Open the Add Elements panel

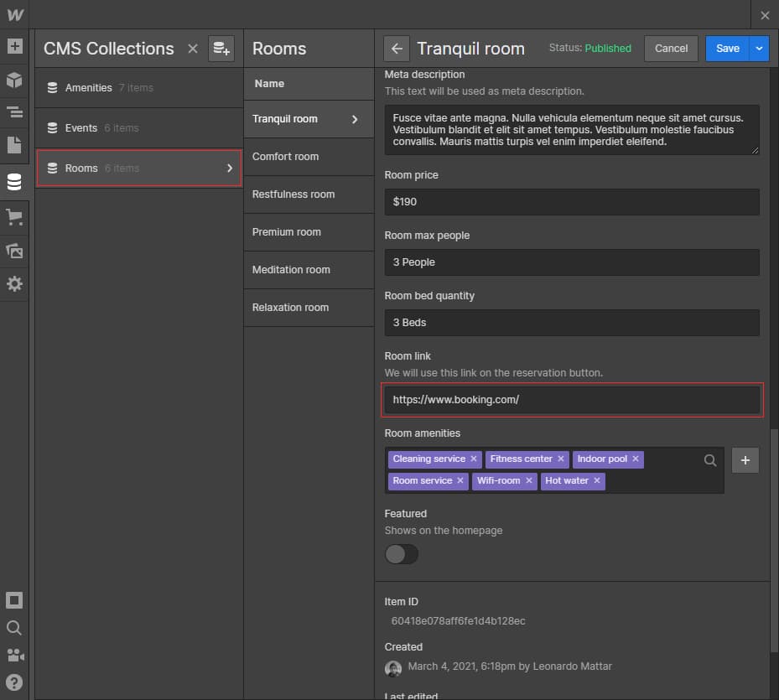[14, 46]
